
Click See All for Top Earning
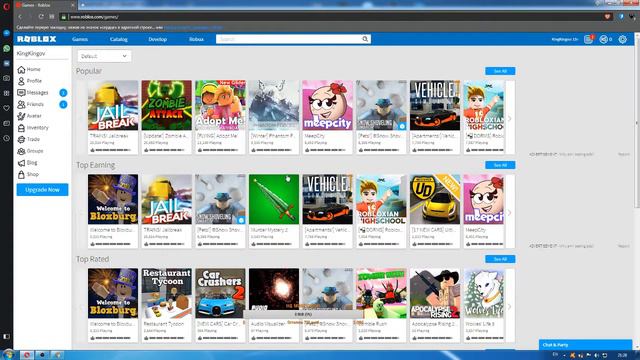pyautogui.click(x=500, y=165)
